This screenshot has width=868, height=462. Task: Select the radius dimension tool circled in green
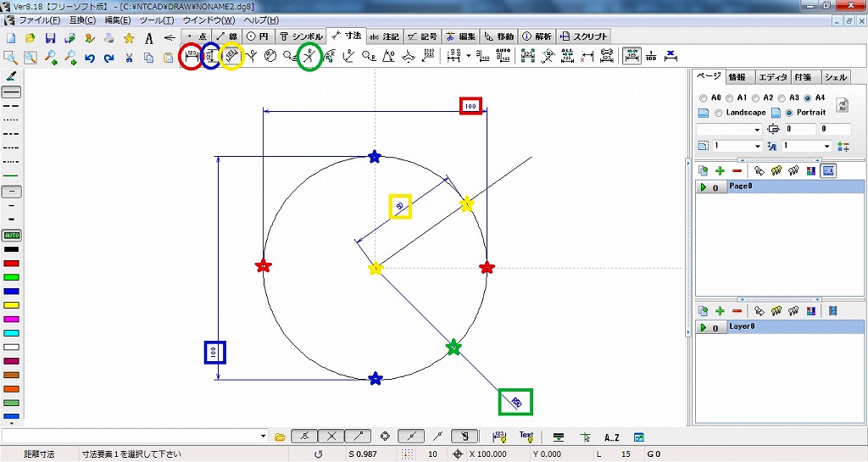point(311,58)
